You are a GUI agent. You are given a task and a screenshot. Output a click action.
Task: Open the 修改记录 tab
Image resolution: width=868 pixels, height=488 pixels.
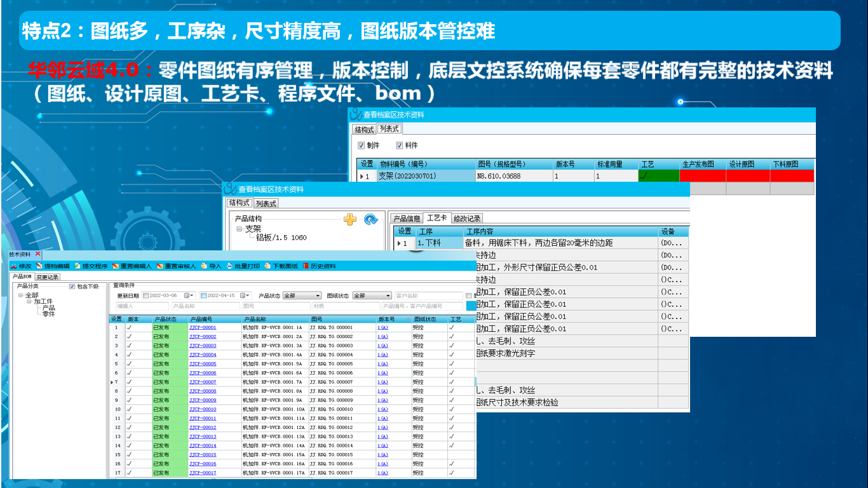(467, 218)
